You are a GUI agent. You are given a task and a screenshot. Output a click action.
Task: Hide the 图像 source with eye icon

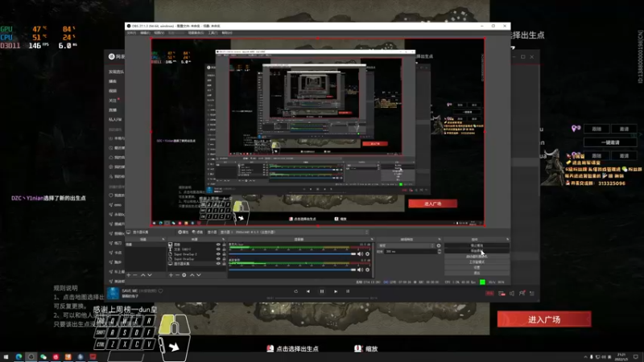coord(218,245)
